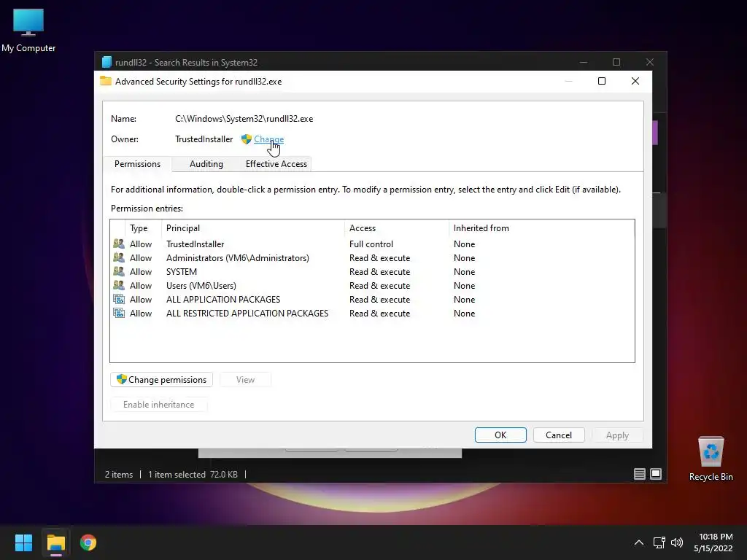This screenshot has height=560, width=747.
Task: Open the Effective Access tab
Action: [x=276, y=164]
